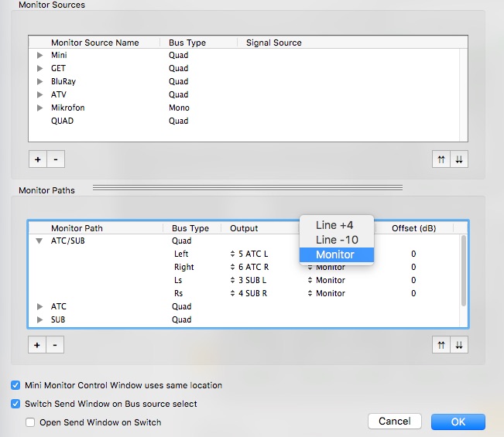Add a new monitor path with plus button
Image resolution: width=504 pixels, height=437 pixels.
click(37, 345)
